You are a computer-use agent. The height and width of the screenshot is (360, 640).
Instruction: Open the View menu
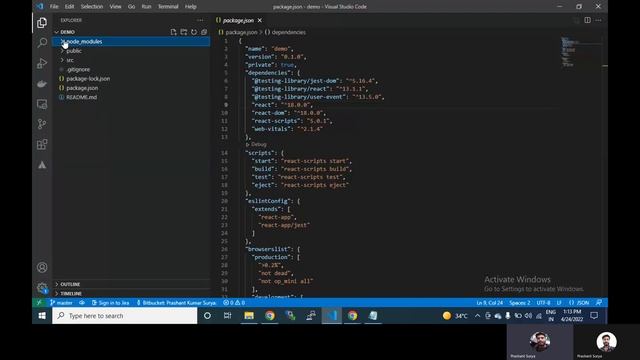pos(116,7)
